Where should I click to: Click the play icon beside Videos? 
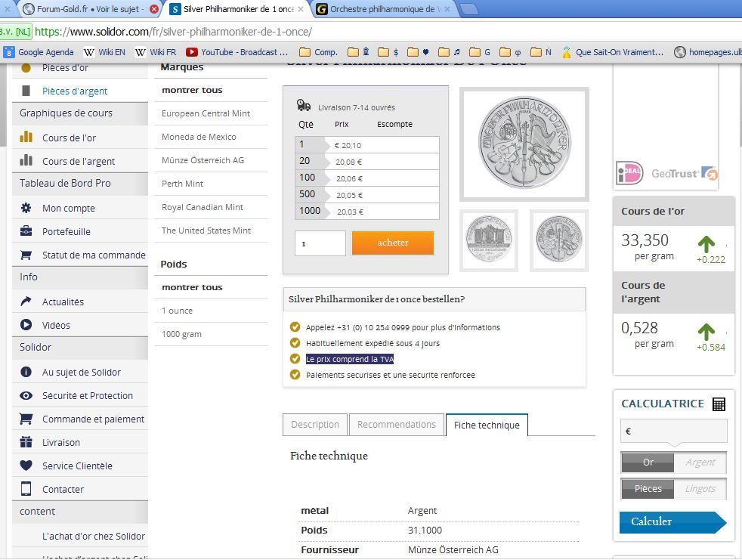(x=26, y=325)
